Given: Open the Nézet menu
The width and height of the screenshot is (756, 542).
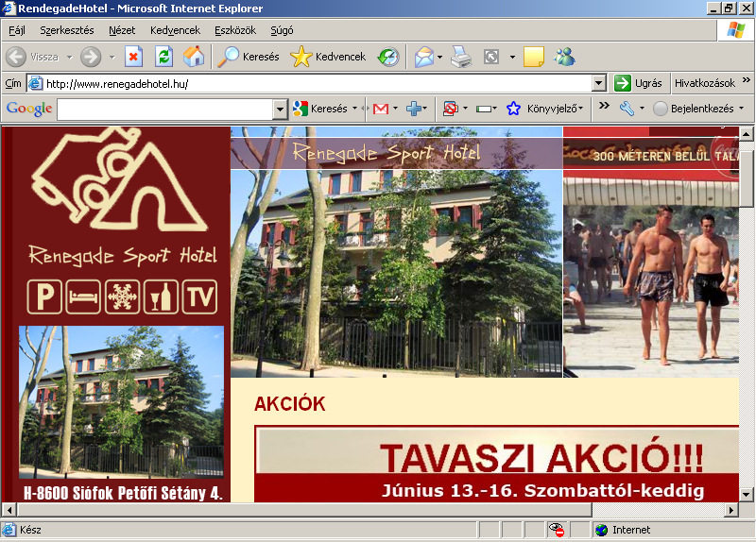Looking at the screenshot, I should click(x=122, y=30).
